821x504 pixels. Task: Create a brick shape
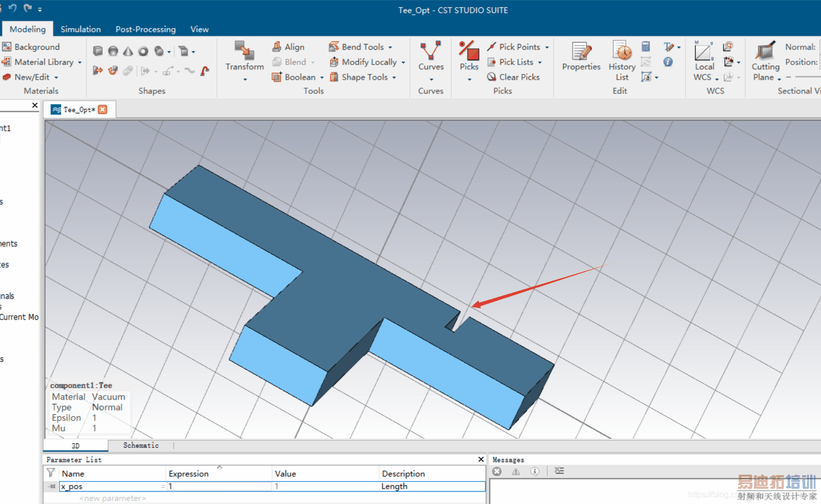click(x=98, y=51)
